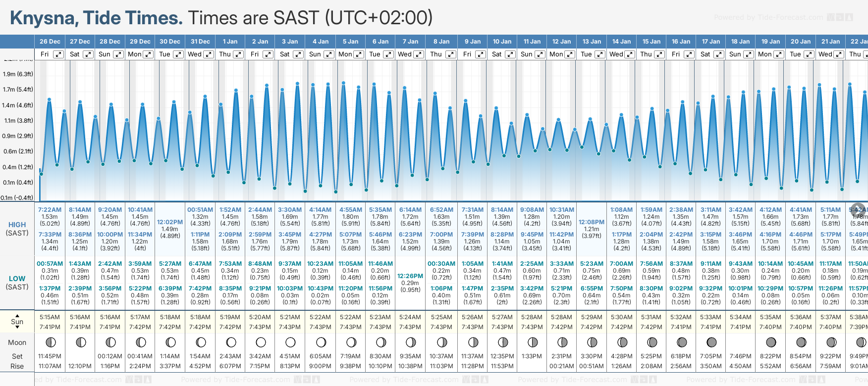Expand the Fri 26 Dec day view
The height and width of the screenshot is (386, 868).
(x=58, y=54)
